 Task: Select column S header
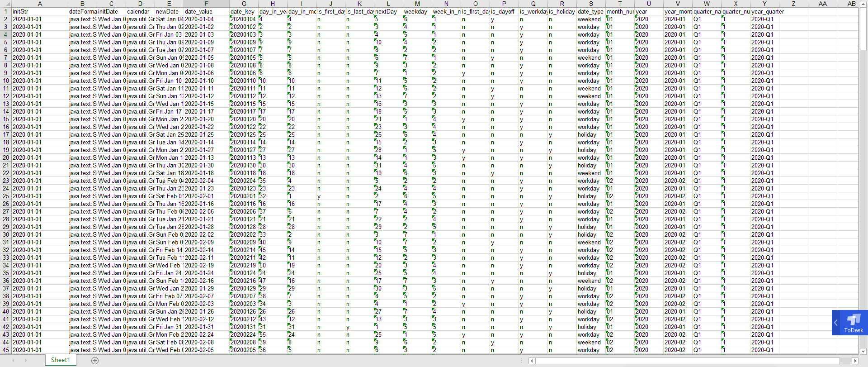coord(591,4)
